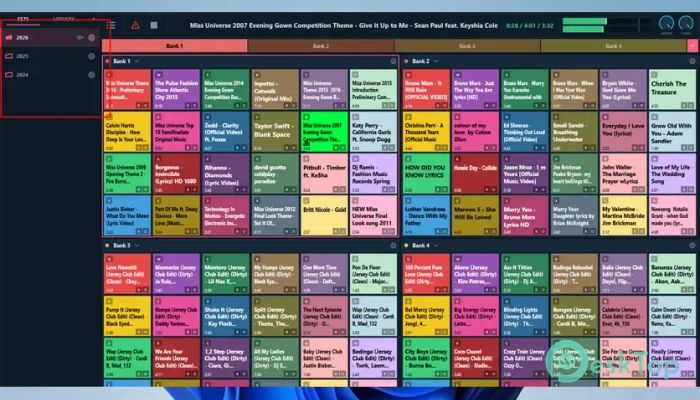Switch to the Bank 3 tab
Viewport: 700px width, 400px height.
pos(467,46)
